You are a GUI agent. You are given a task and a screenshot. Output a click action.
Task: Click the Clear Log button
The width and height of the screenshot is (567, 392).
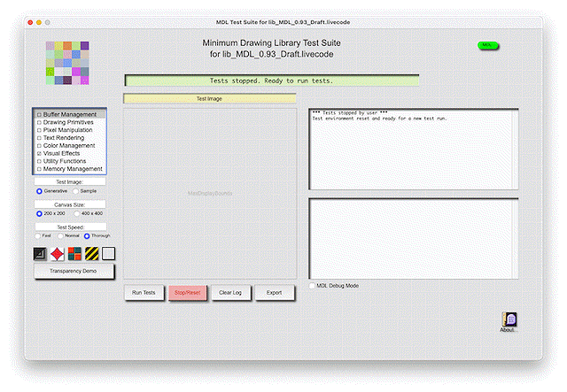230,293
